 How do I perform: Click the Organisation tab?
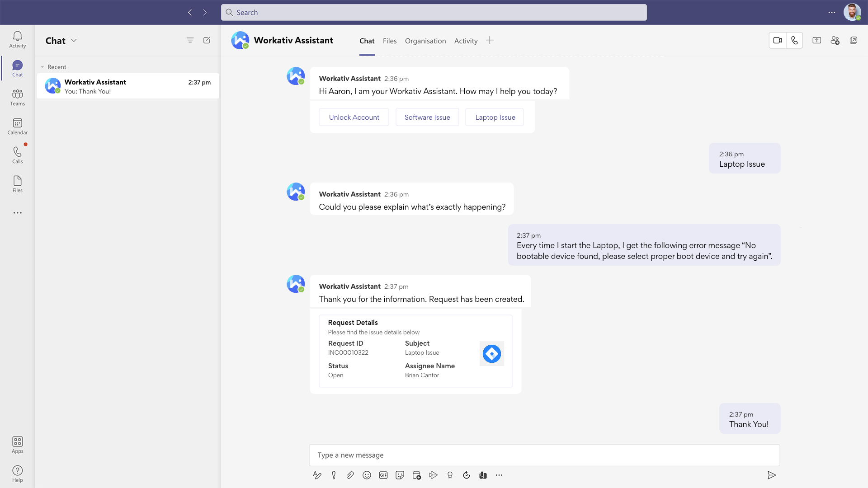point(425,41)
